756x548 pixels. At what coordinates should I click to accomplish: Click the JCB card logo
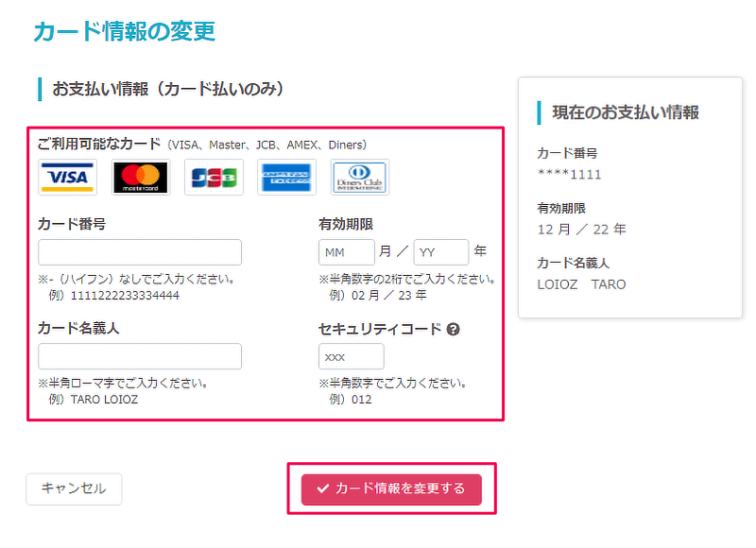click(214, 178)
